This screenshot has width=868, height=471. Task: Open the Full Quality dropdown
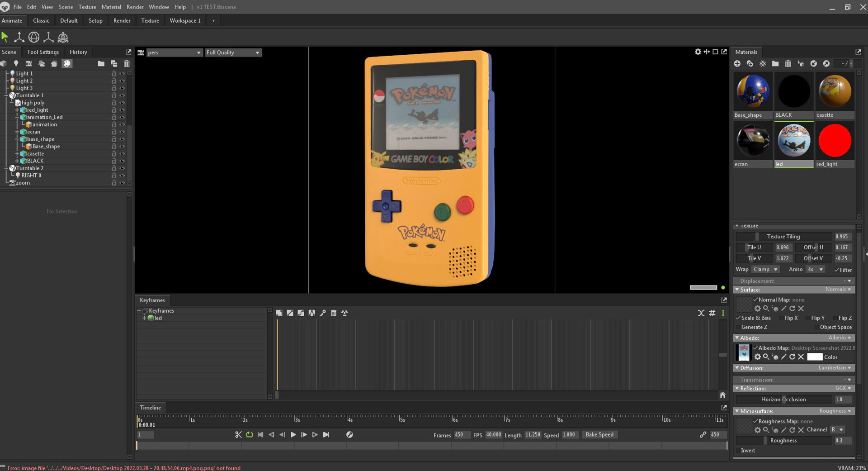click(233, 52)
